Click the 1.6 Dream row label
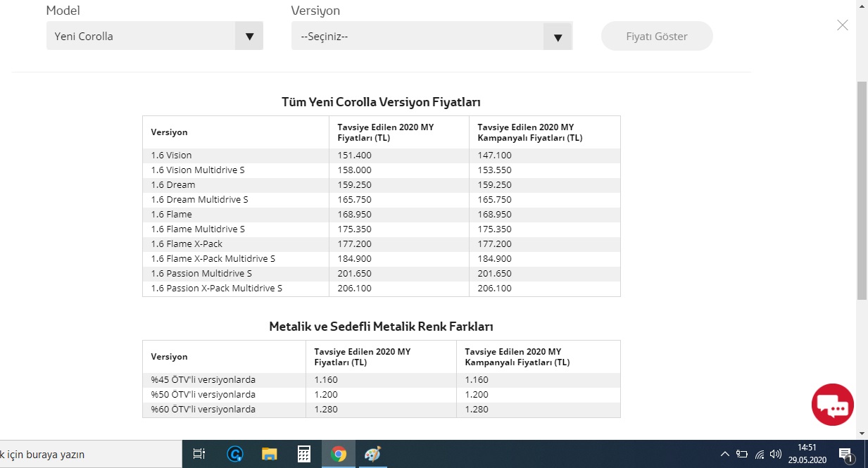The image size is (868, 468). coord(172,185)
